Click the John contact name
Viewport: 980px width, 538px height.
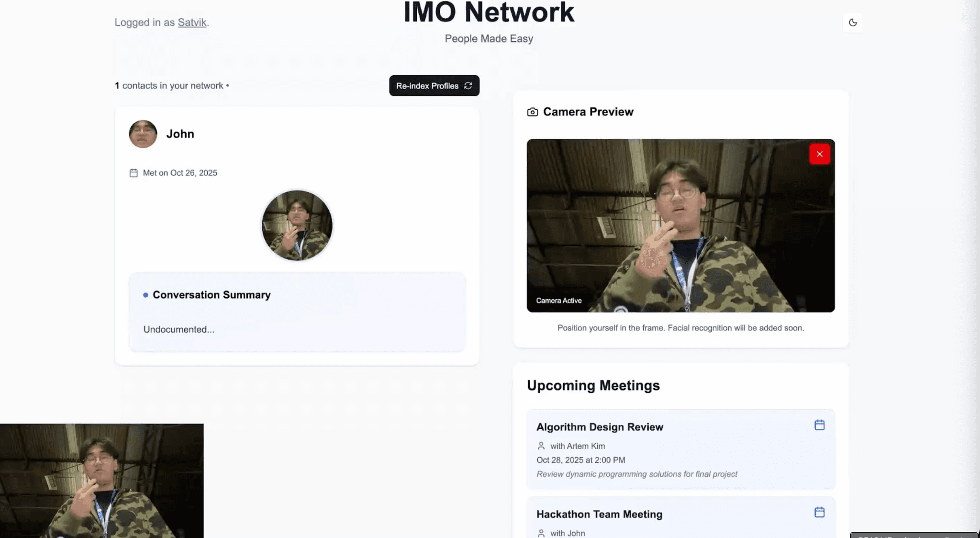click(x=180, y=134)
